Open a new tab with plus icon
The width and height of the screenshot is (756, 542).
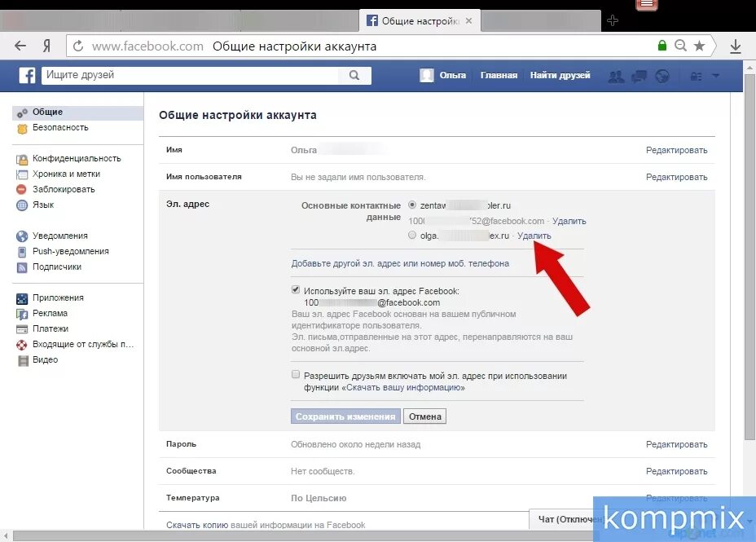(613, 20)
